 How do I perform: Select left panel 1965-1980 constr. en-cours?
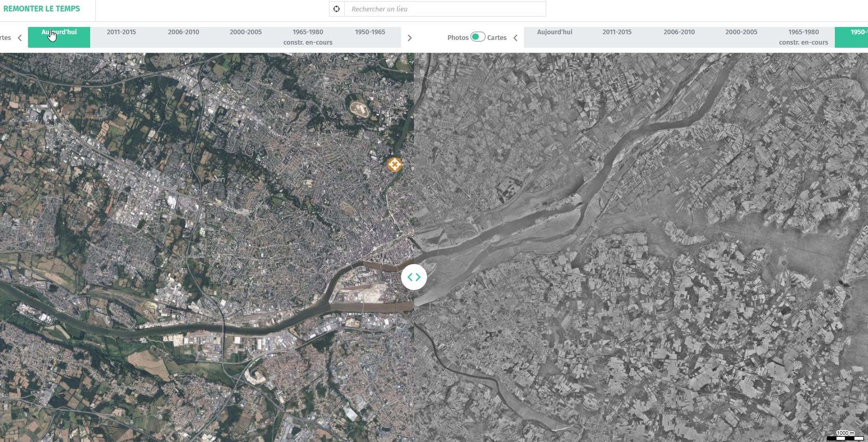pos(308,37)
